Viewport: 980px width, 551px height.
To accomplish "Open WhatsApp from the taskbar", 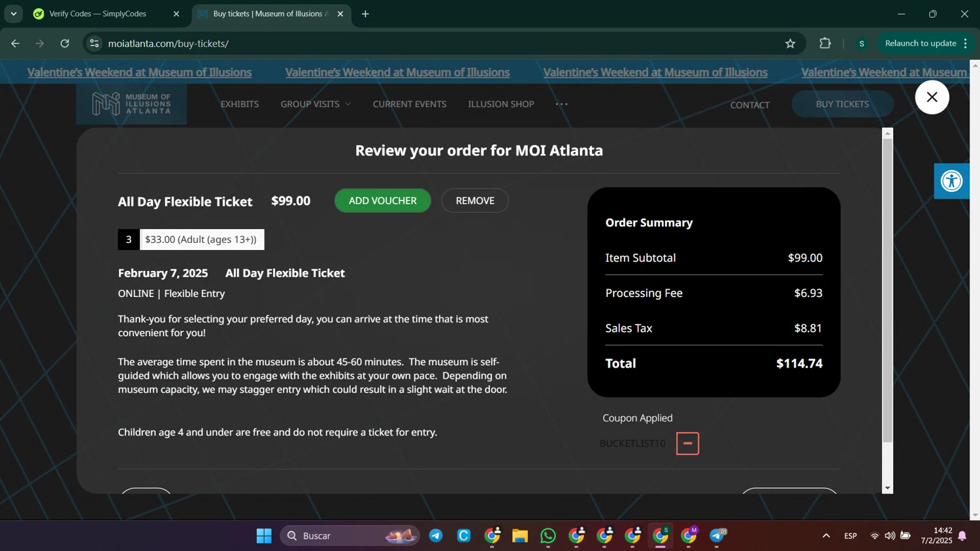I will click(548, 536).
